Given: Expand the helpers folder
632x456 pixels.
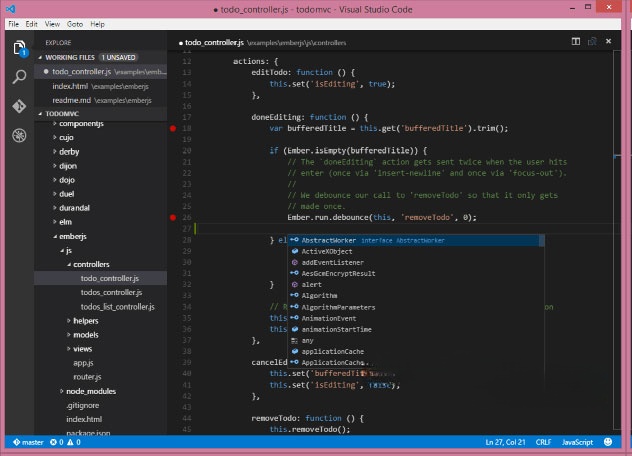Looking at the screenshot, I should coord(69,321).
